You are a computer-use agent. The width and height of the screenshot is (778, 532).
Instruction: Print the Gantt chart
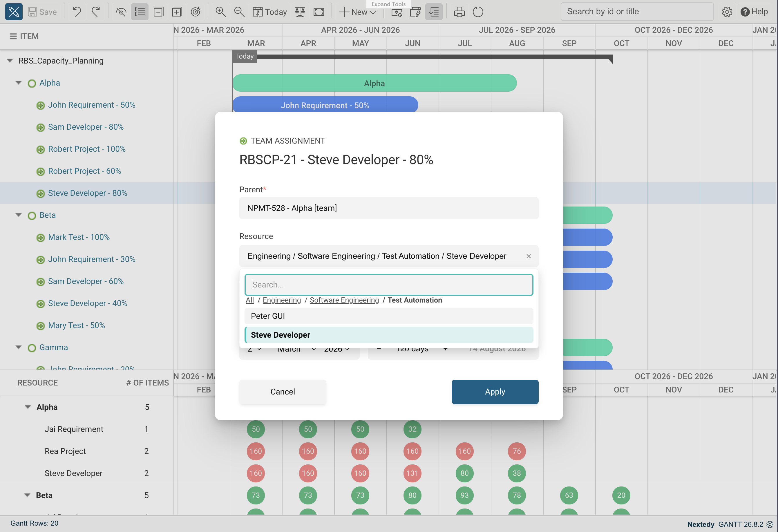coord(459,12)
